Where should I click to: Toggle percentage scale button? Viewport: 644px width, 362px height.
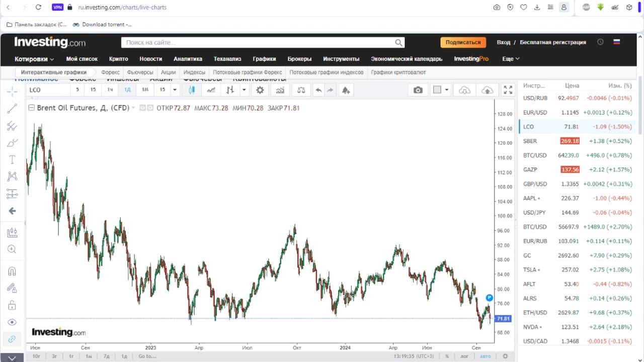pos(447,356)
